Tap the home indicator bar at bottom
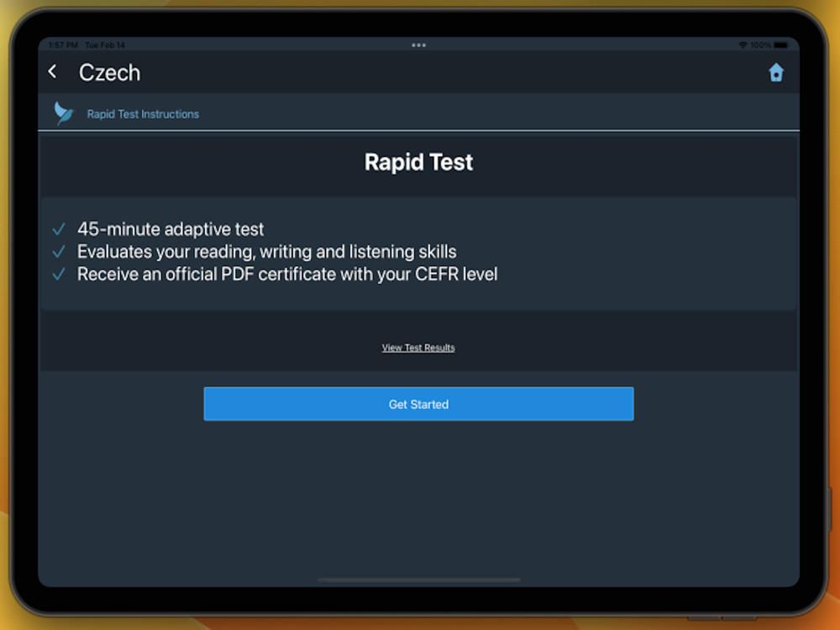The image size is (840, 630). (x=418, y=580)
